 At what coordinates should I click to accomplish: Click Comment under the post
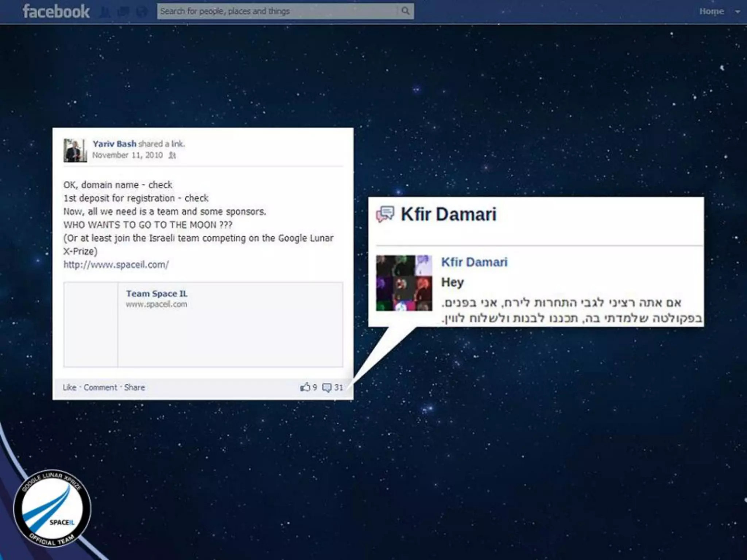[x=100, y=387]
